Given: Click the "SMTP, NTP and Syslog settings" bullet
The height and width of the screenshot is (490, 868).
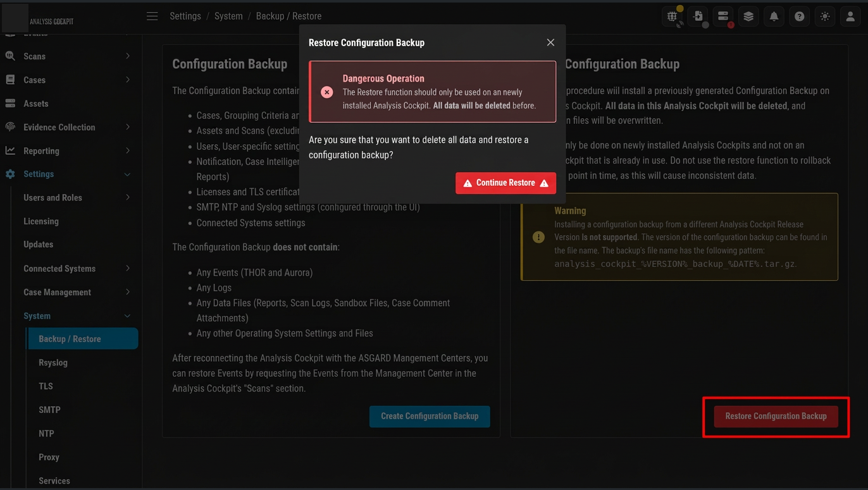Looking at the screenshot, I should 308,207.
